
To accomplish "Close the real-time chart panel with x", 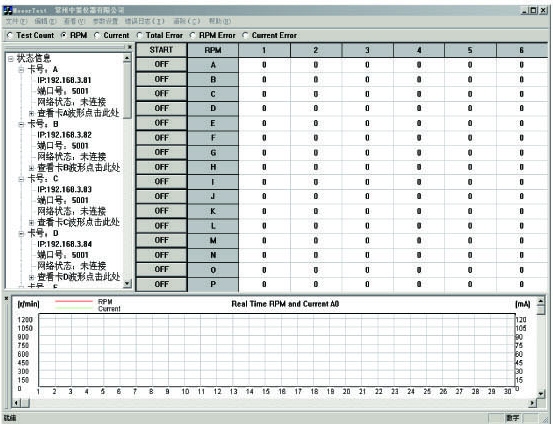I will [x=6, y=299].
